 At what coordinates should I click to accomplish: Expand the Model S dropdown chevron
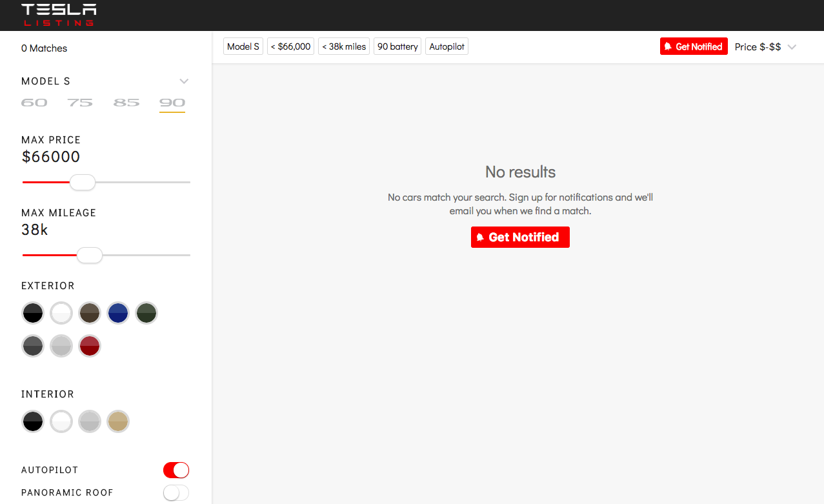[184, 81]
